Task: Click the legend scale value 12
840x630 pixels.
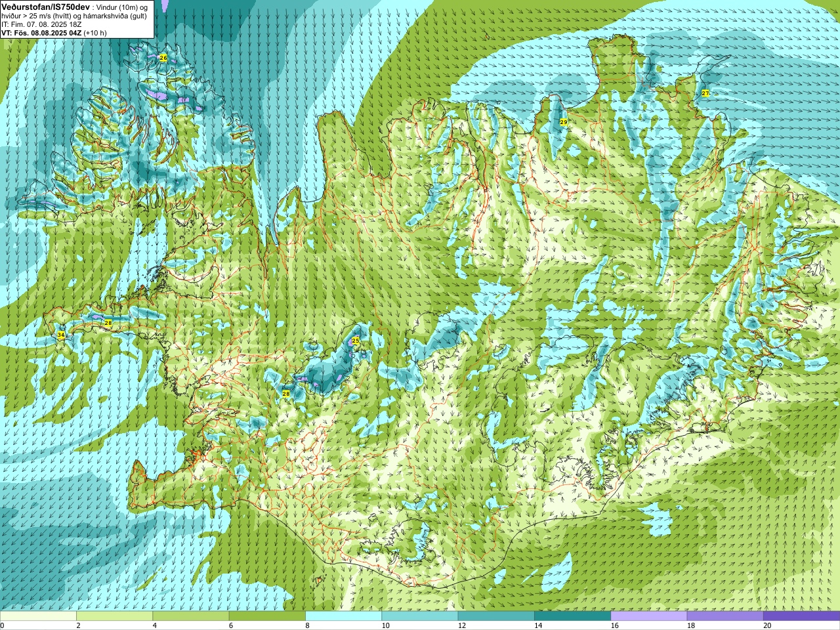Action: (x=461, y=625)
